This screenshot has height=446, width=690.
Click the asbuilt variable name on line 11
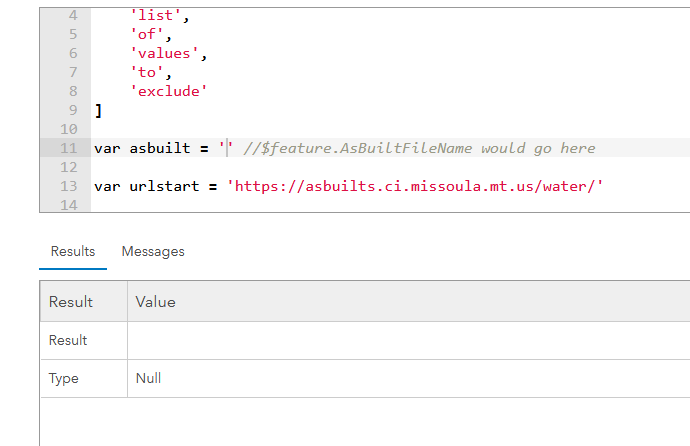[160, 148]
